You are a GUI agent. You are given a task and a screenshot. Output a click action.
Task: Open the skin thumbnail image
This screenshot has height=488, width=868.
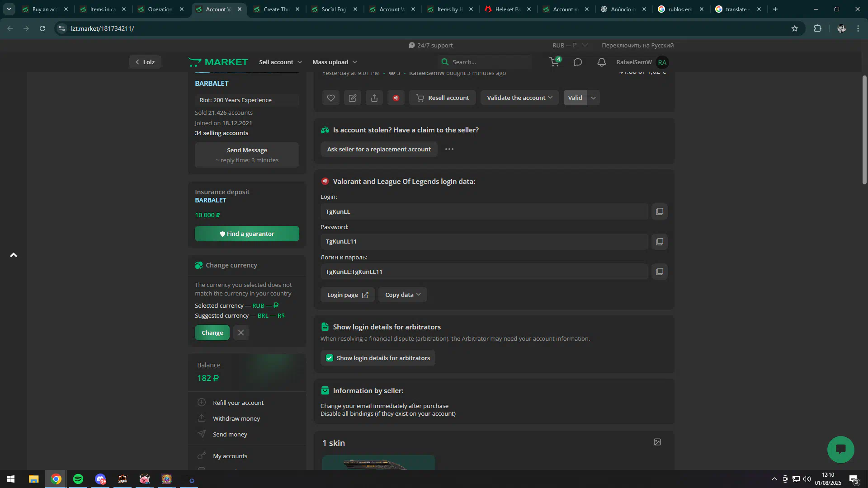(379, 462)
